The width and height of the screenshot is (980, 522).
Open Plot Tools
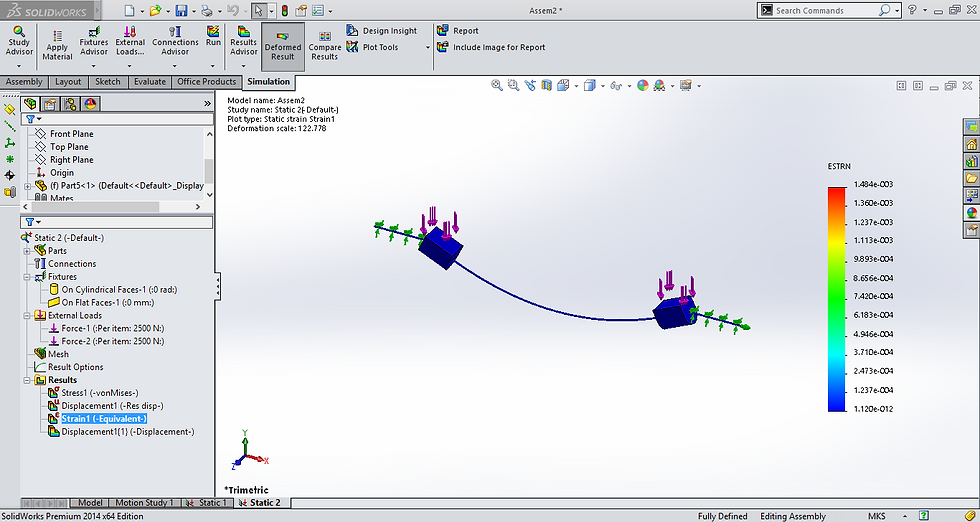point(372,47)
